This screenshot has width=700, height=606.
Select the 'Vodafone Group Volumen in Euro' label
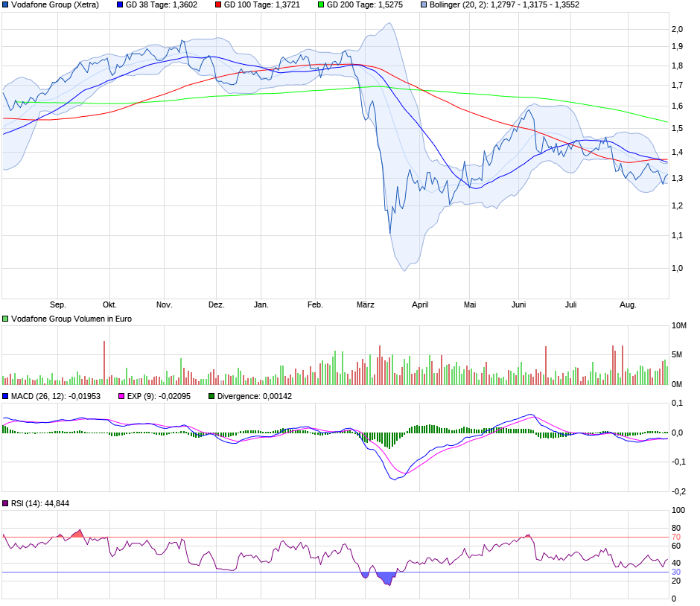[x=71, y=319]
